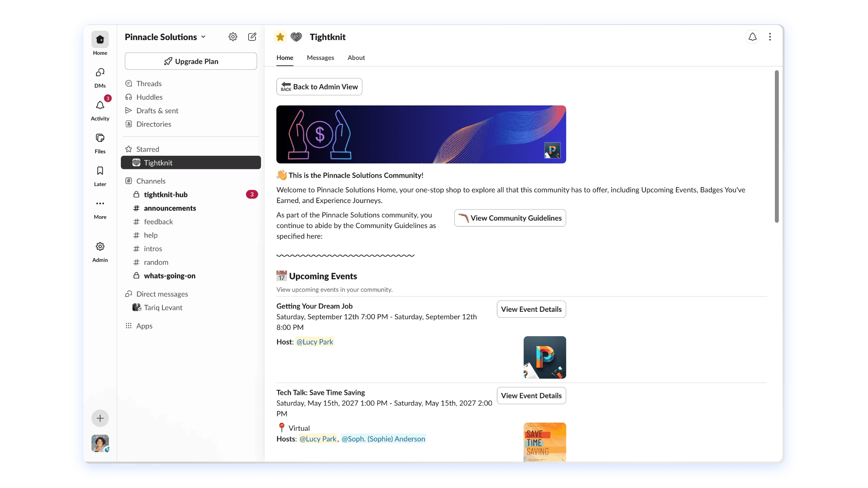This screenshot has width=868, height=488.
Task: Open the tightknit-hub channel
Action: coord(165,194)
